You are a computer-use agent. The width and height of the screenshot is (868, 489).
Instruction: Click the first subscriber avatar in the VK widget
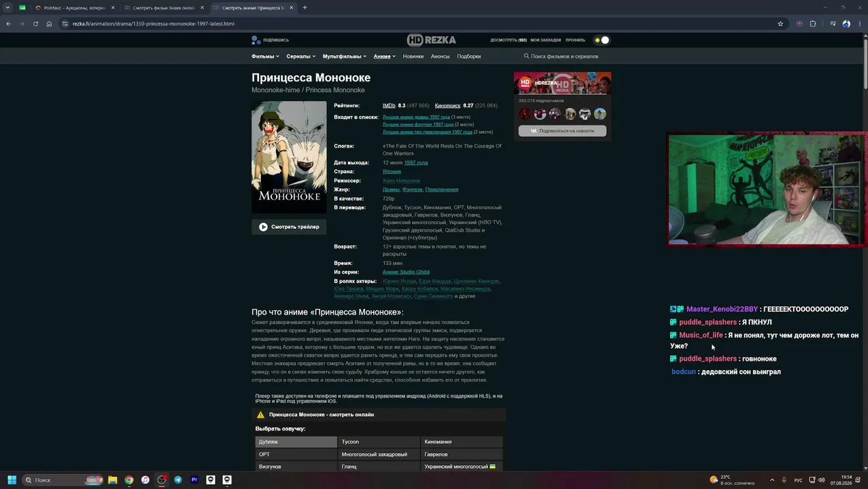coord(525,114)
